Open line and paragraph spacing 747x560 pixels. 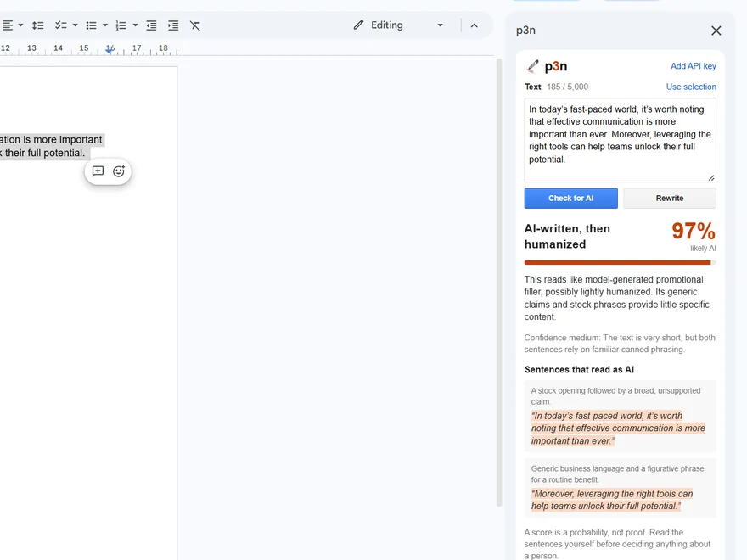coord(38,25)
